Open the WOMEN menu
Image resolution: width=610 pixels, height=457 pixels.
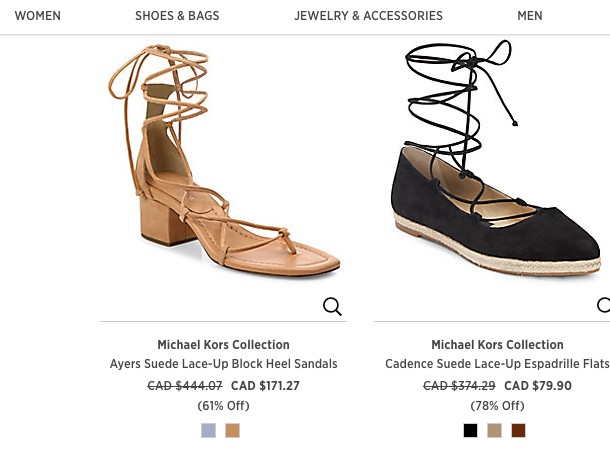click(x=38, y=16)
